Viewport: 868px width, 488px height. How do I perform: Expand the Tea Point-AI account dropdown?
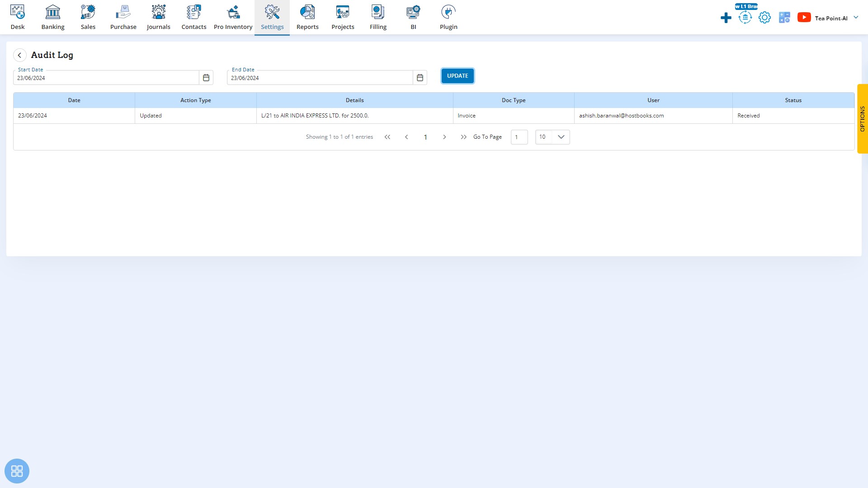click(836, 18)
